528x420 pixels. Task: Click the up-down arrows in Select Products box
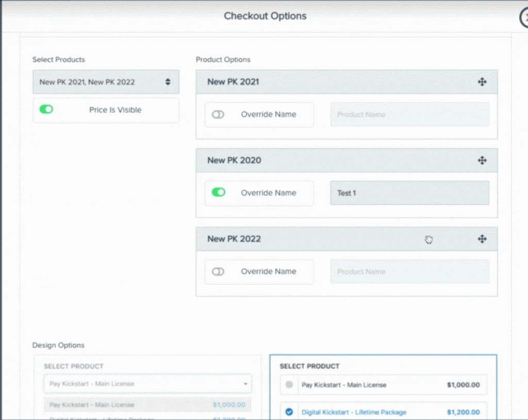168,82
